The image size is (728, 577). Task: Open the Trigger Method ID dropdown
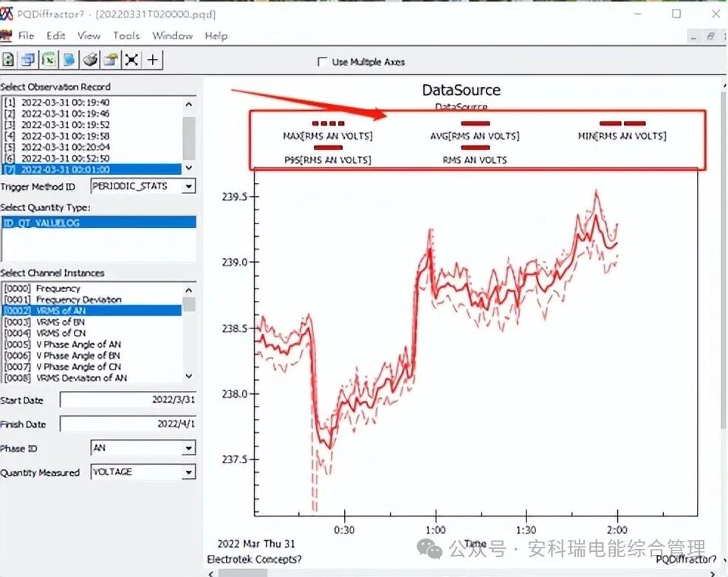pyautogui.click(x=189, y=187)
